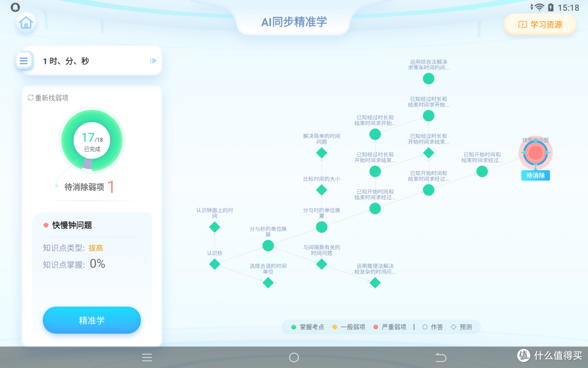Tap the Android back arrow button
The width and height of the screenshot is (588, 368).
point(441,358)
